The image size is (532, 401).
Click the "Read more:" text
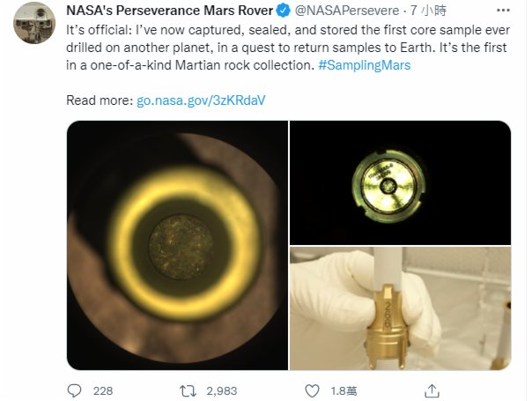[100, 100]
